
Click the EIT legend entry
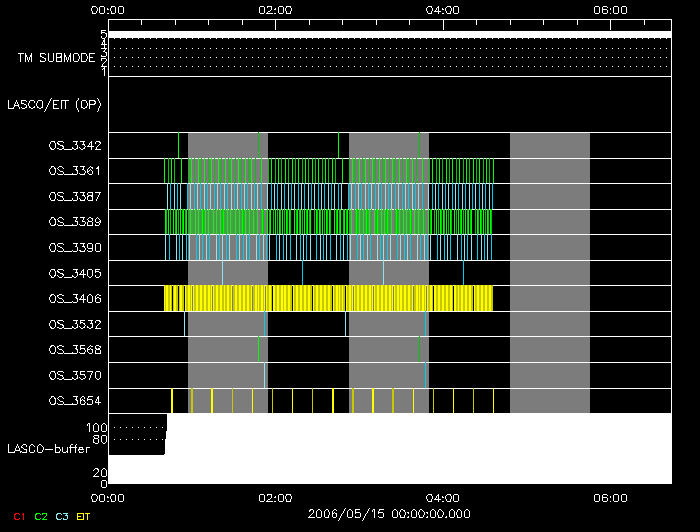[x=83, y=516]
